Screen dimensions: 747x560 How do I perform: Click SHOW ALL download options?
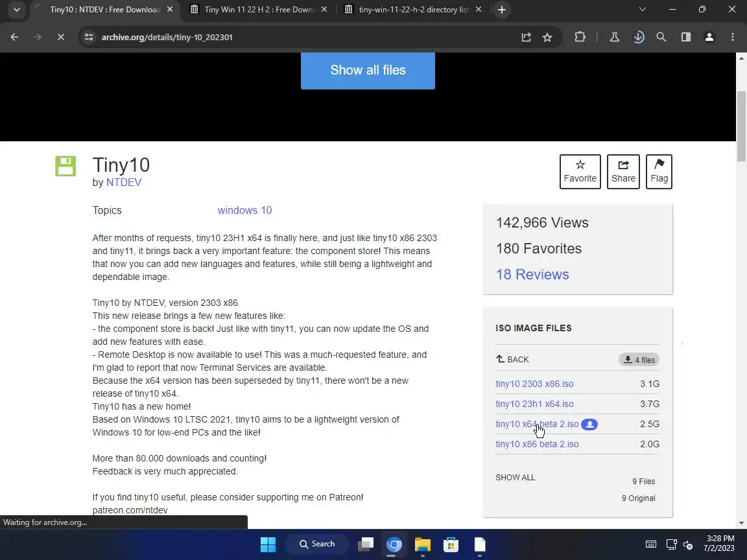coord(515,477)
